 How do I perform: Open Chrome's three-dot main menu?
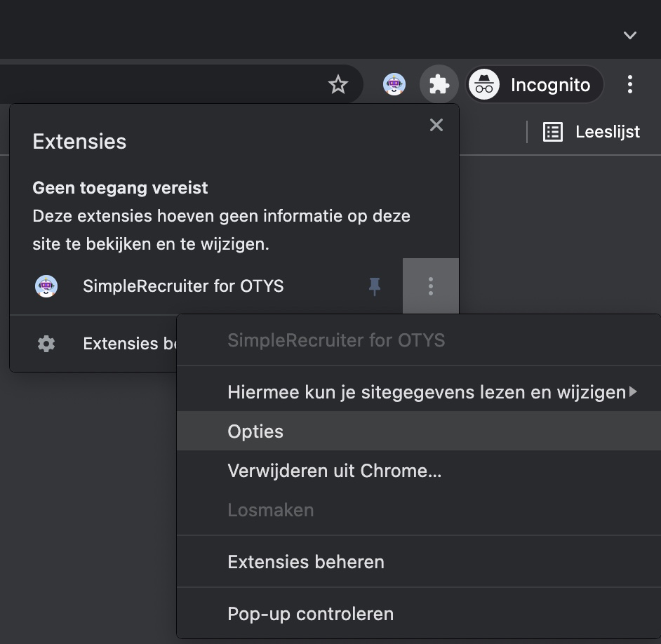[630, 84]
